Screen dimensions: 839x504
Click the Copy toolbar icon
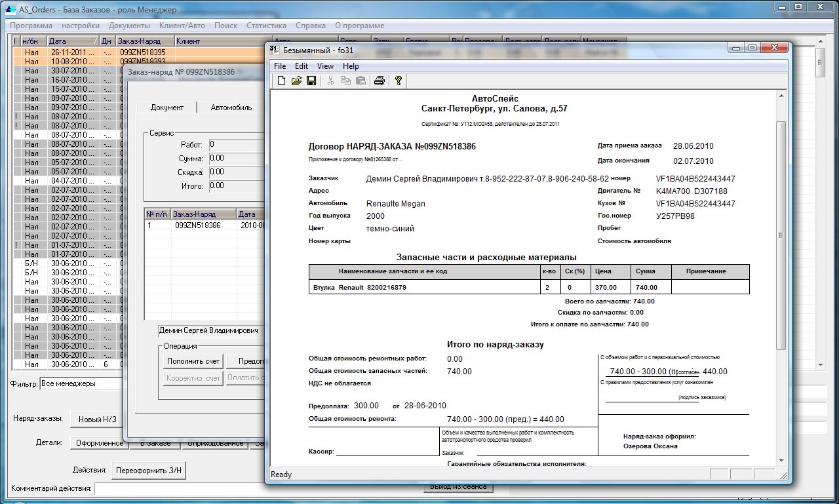[345, 81]
